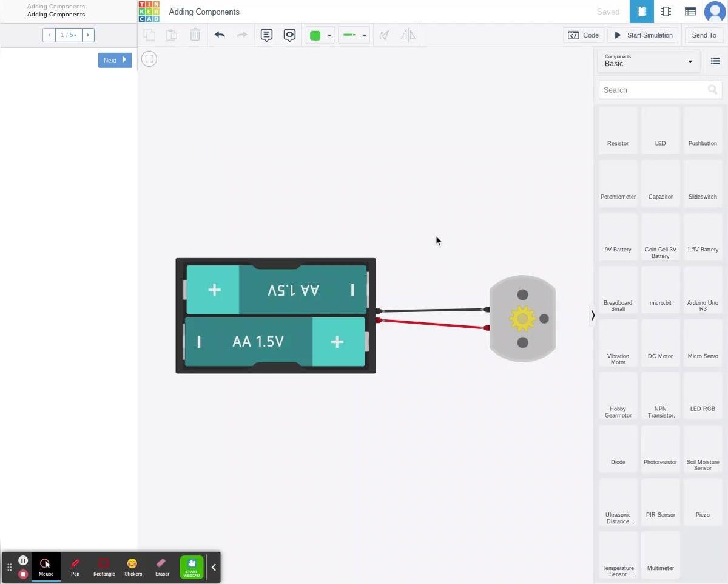728x584 pixels.
Task: Select the recorder Eraser tool
Action: coord(162,567)
